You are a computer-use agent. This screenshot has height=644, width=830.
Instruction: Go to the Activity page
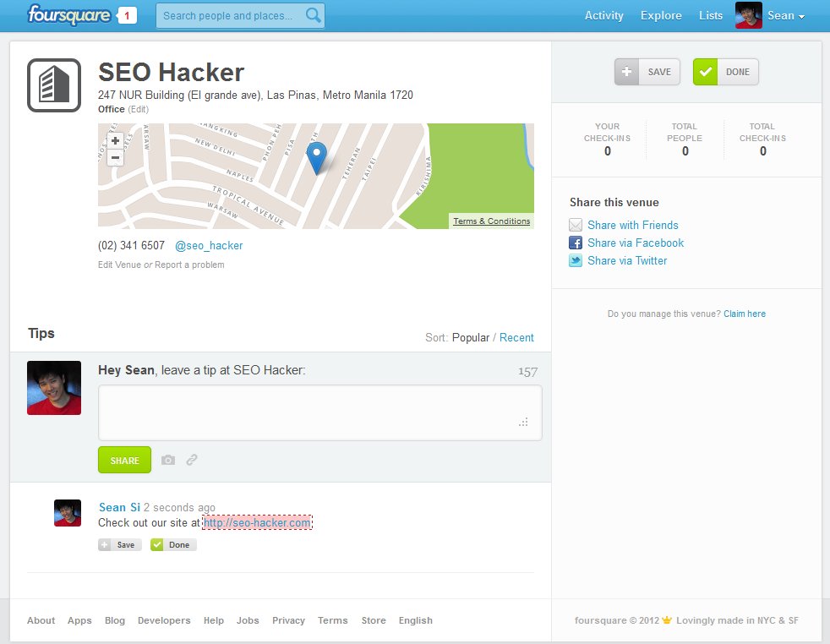tap(603, 15)
